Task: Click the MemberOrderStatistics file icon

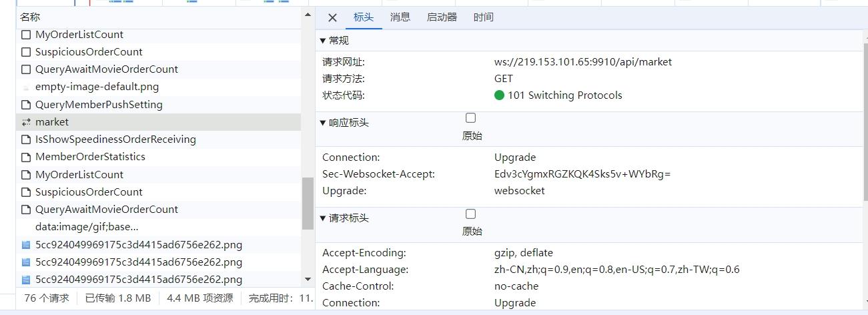Action: click(26, 157)
